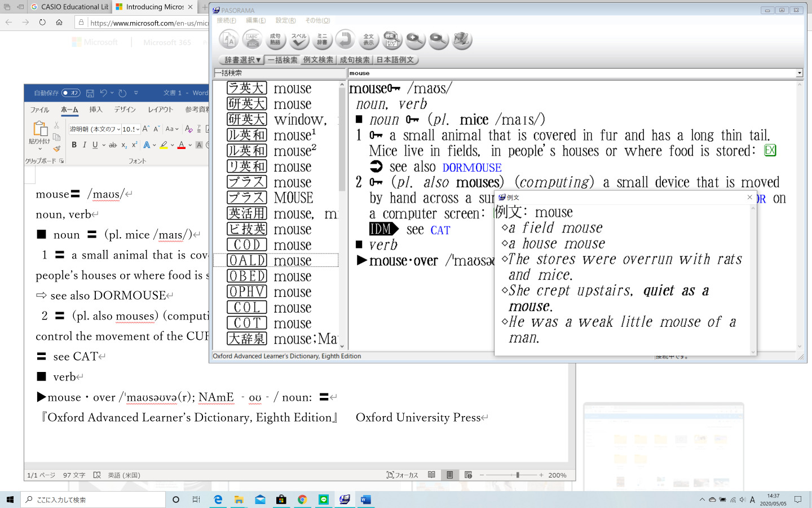Toggle Bold formatting in Word ribbon
812x508 pixels.
(74, 145)
